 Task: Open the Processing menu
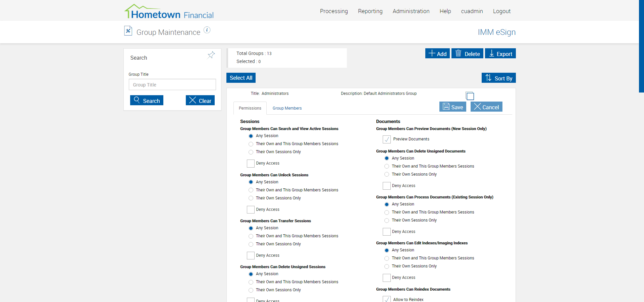334,11
